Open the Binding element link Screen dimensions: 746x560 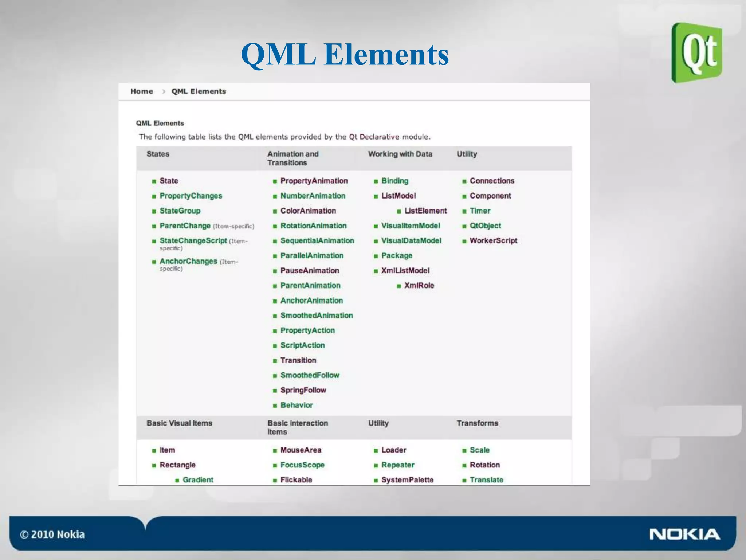coord(395,181)
